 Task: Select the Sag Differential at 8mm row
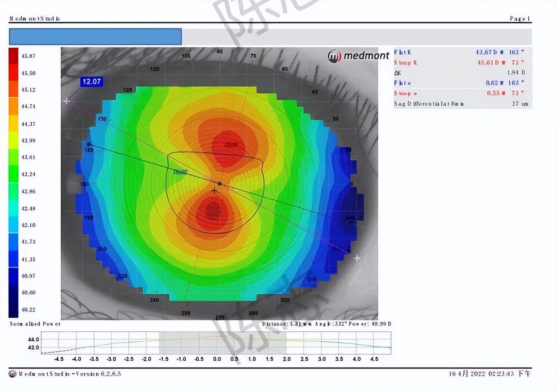pos(462,104)
